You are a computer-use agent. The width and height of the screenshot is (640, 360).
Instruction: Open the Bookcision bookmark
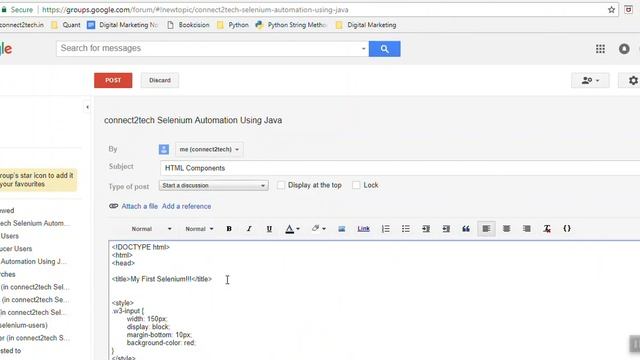click(189, 25)
